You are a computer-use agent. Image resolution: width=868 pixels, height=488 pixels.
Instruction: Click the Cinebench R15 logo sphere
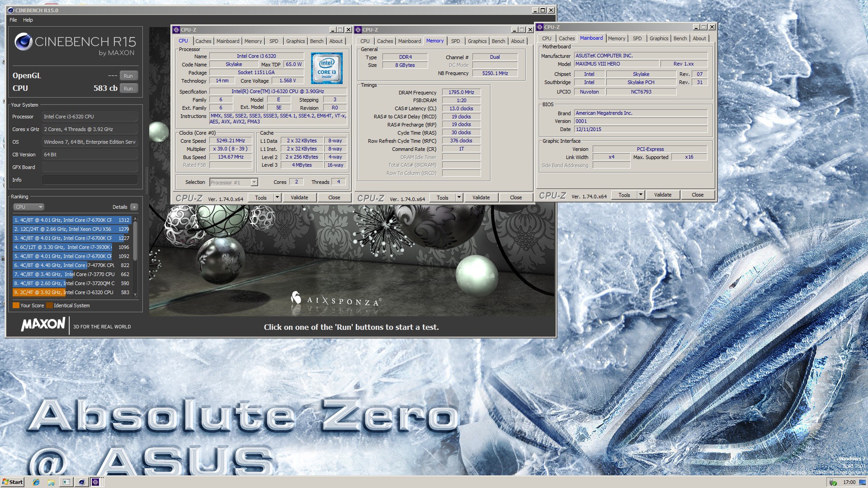pyautogui.click(x=24, y=42)
